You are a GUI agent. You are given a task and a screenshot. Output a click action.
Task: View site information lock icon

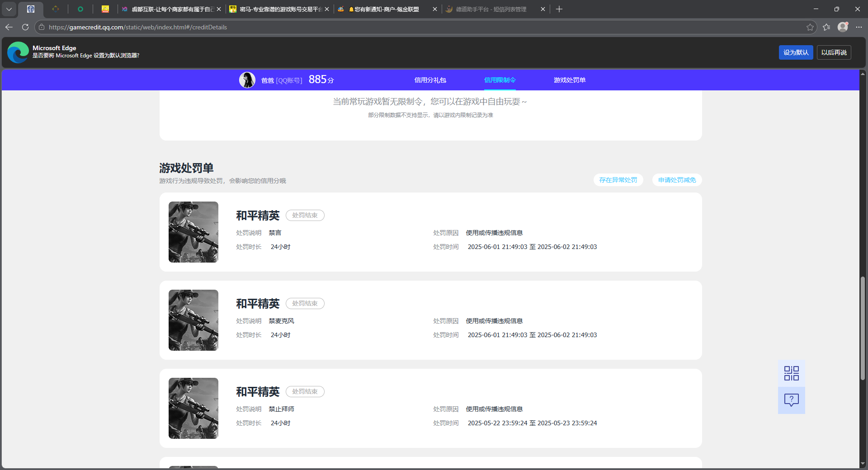click(x=42, y=27)
